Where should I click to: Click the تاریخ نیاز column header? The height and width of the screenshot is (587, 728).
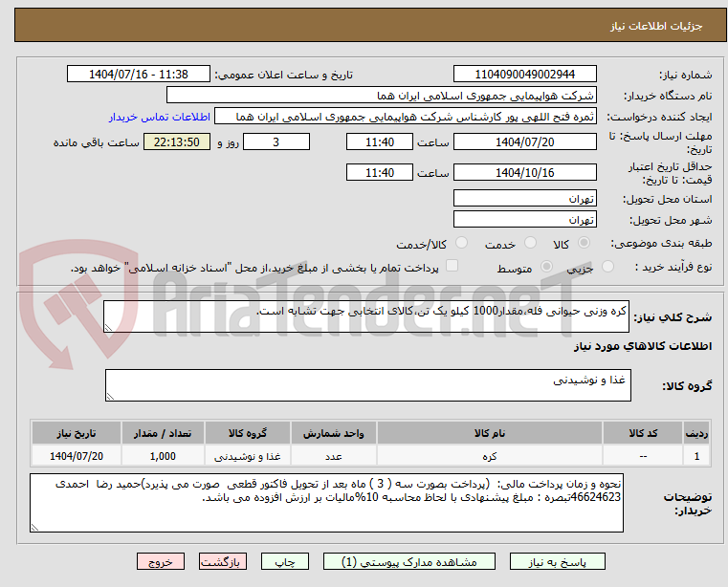point(77,433)
